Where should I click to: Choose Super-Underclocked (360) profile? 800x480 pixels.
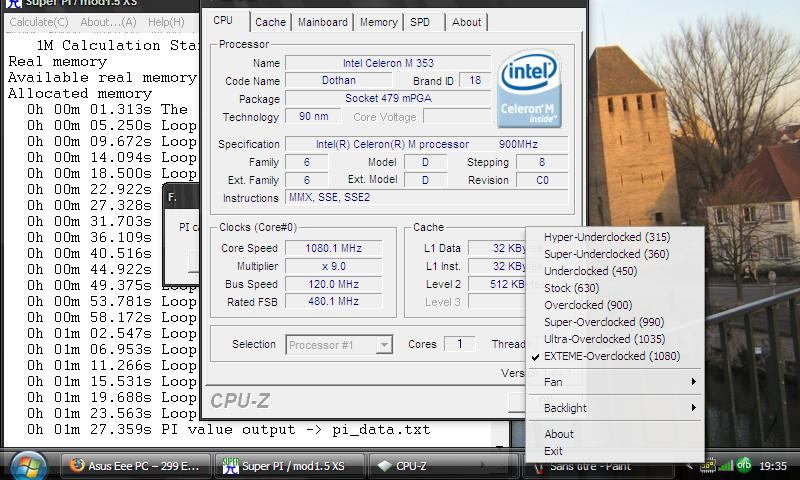pyautogui.click(x=614, y=254)
